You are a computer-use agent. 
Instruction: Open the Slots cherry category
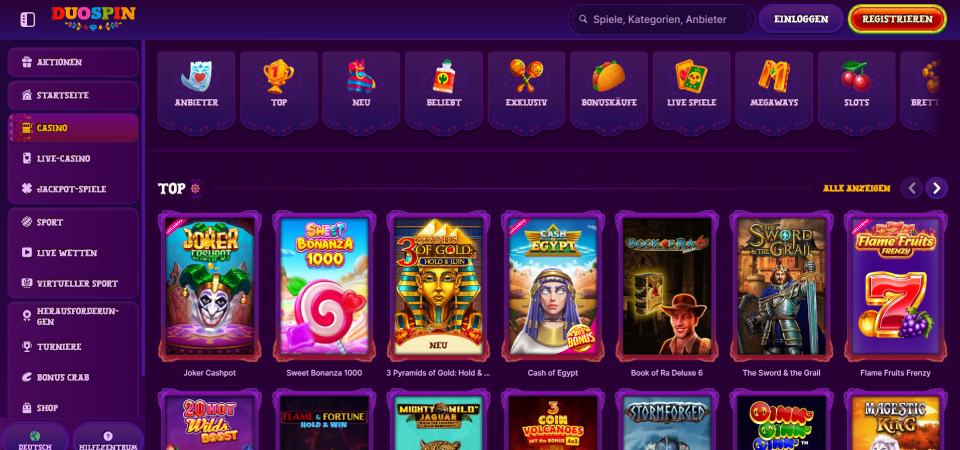(857, 89)
